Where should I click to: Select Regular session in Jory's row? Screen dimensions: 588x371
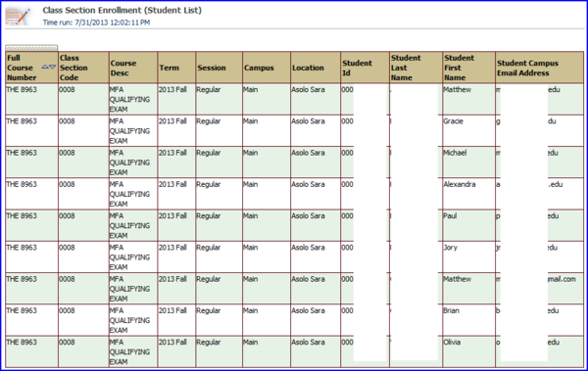[x=219, y=256]
